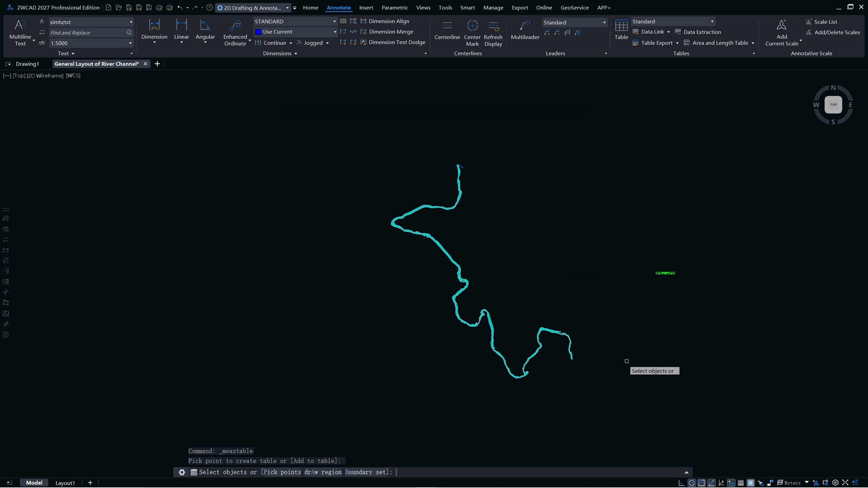Open the simhztxt text style dropdown
Screen dimensions: 868x488
pyautogui.click(x=131, y=22)
